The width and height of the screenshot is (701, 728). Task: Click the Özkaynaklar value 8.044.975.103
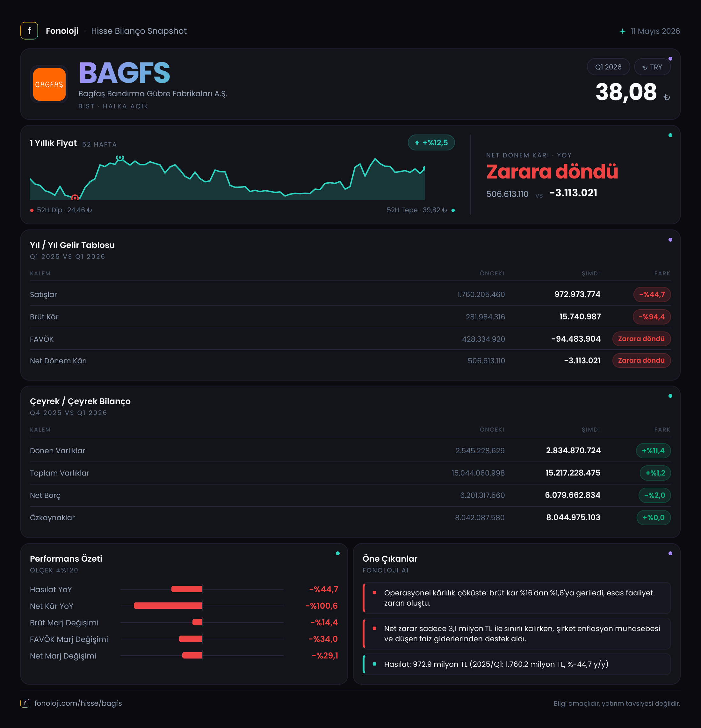click(x=573, y=517)
